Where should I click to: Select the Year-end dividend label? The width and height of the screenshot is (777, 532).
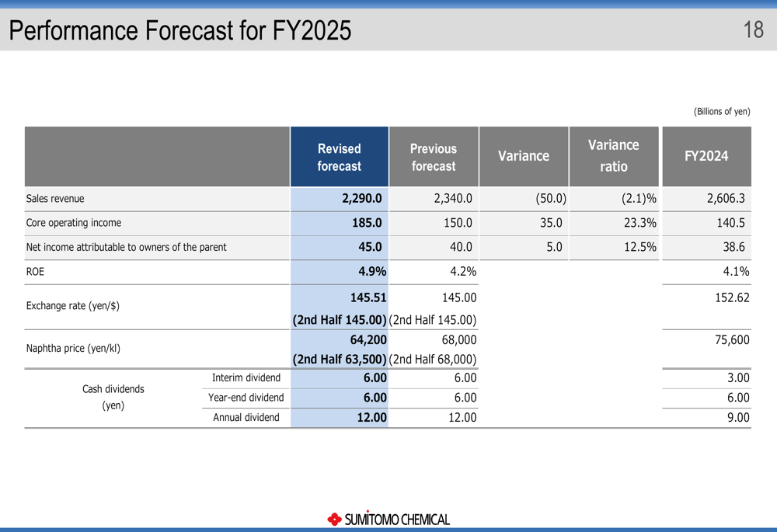pos(246,398)
